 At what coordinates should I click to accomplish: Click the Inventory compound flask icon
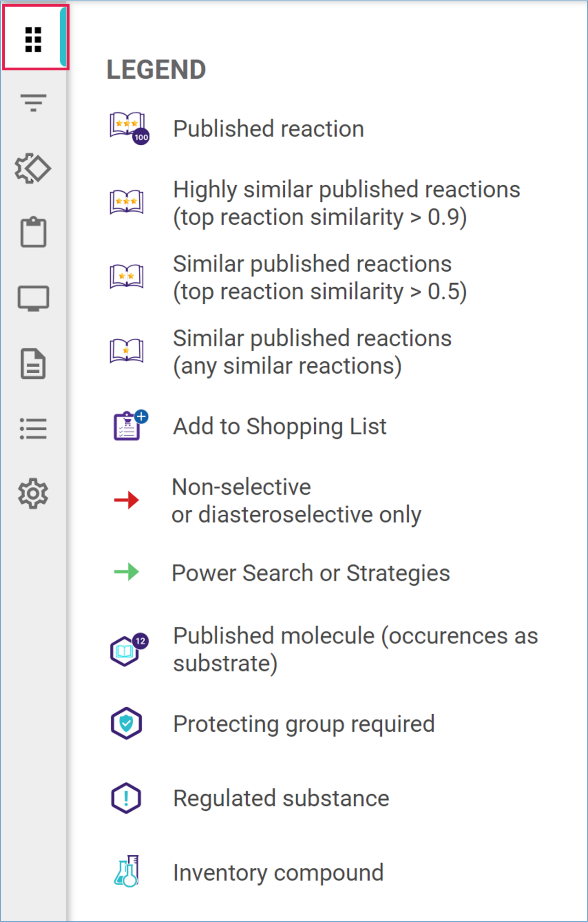point(127,871)
